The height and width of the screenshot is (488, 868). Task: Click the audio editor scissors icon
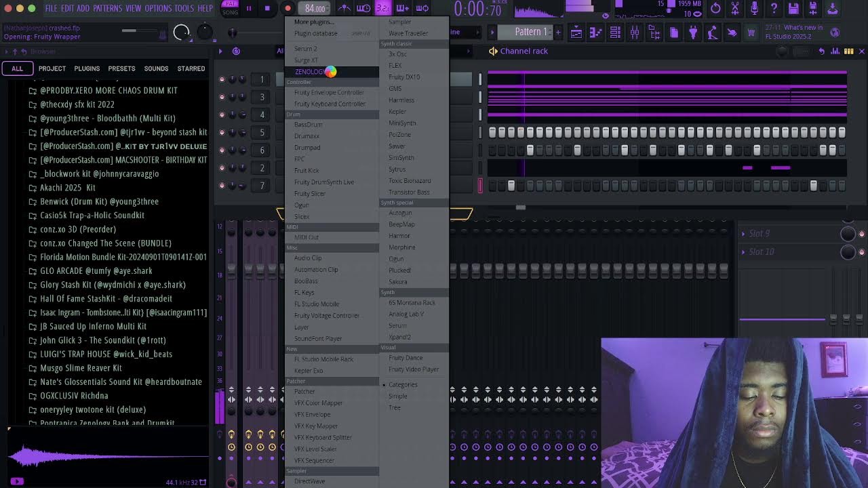tap(735, 9)
